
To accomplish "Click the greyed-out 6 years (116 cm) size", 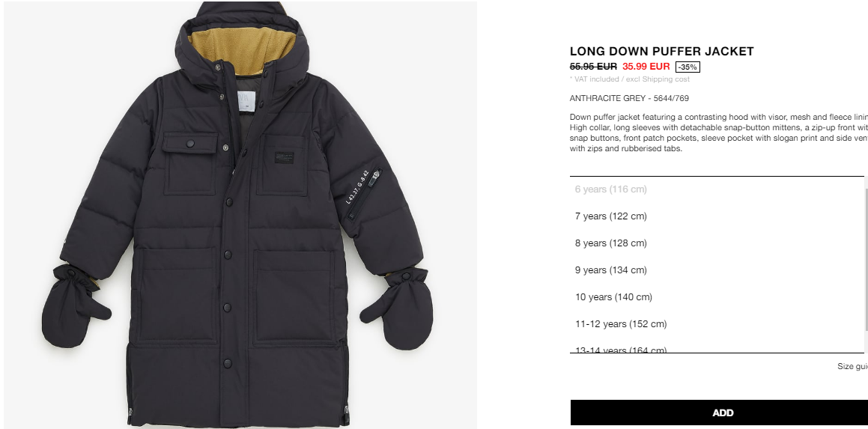I will [717, 189].
